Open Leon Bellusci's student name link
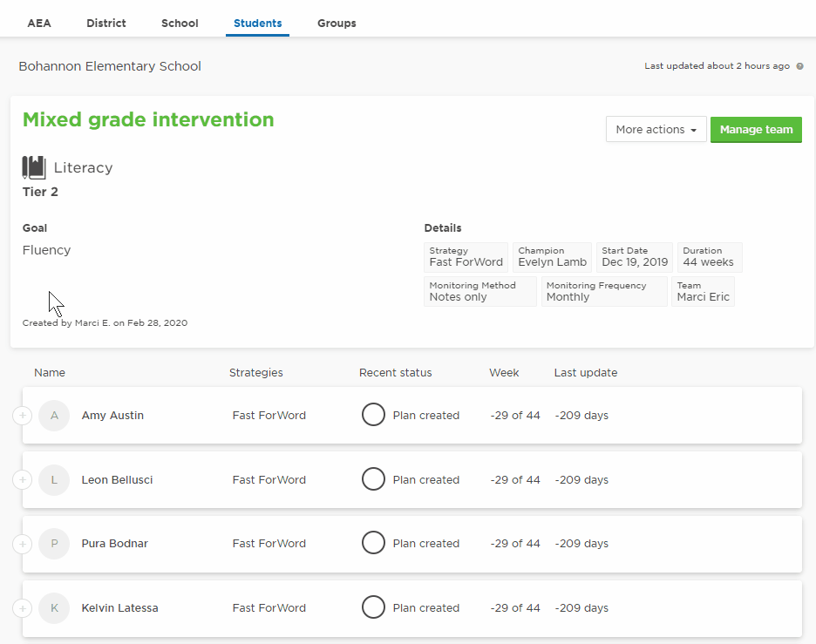The height and width of the screenshot is (644, 816). [x=117, y=479]
